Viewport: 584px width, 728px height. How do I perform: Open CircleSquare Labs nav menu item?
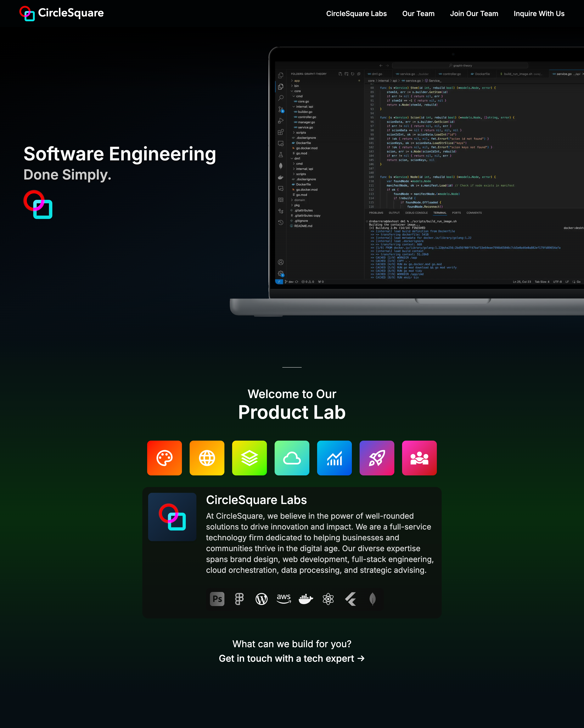click(x=356, y=14)
